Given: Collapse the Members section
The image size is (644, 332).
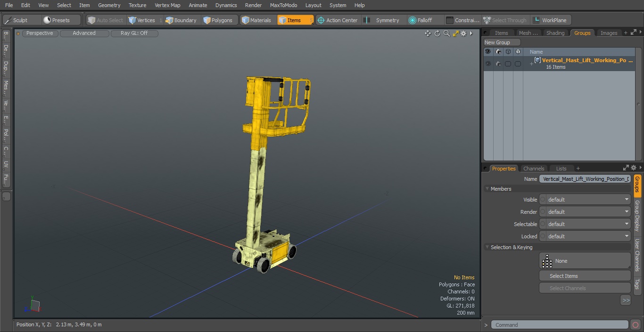Looking at the screenshot, I should [487, 189].
